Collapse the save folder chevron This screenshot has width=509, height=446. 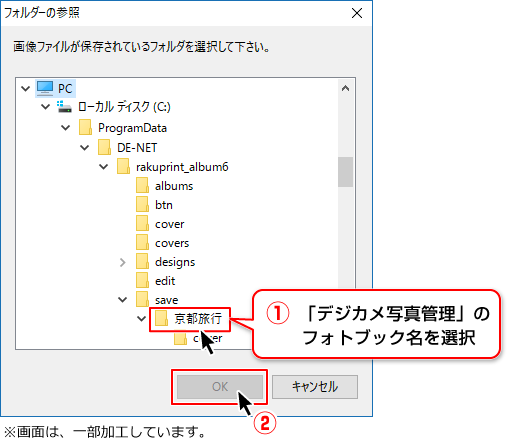click(x=123, y=300)
